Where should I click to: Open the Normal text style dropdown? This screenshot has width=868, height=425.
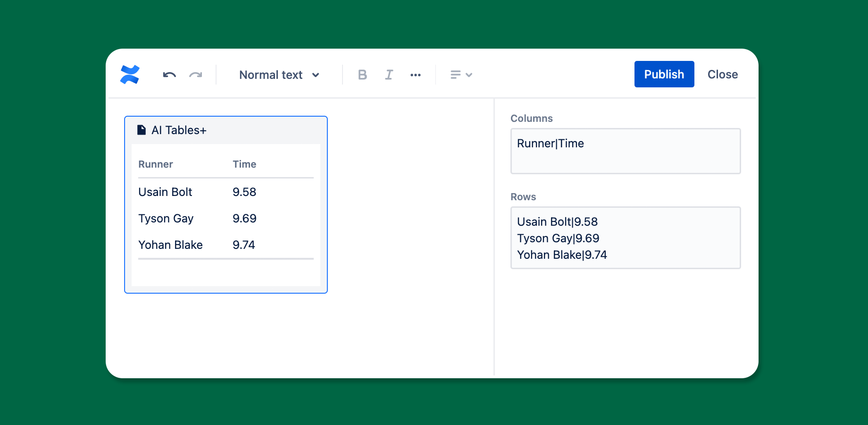279,75
